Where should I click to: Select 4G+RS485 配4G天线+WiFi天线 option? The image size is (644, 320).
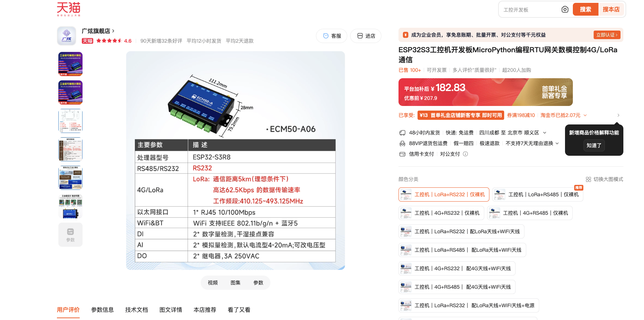pyautogui.click(x=457, y=287)
